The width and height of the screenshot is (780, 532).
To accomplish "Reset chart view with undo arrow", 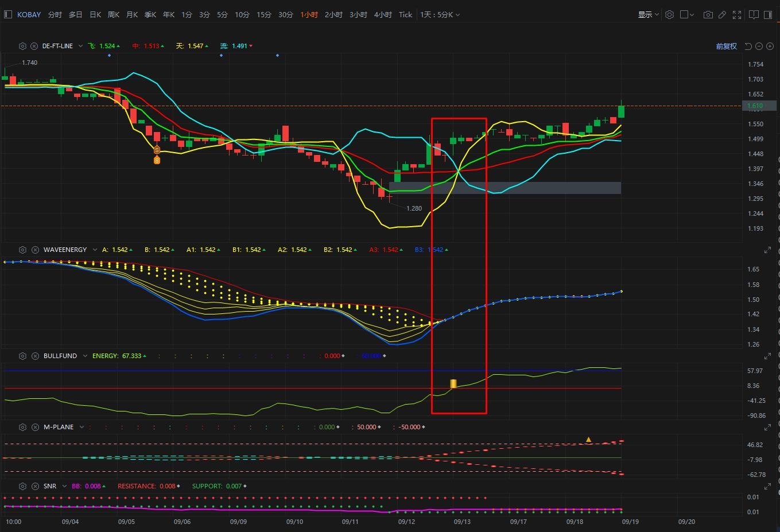I will tap(748, 46).
